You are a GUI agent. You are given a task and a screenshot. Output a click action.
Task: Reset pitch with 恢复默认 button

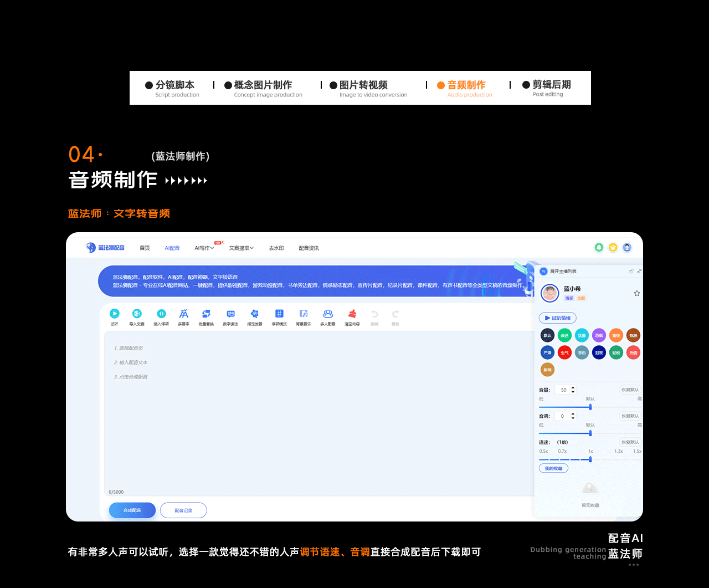click(x=630, y=416)
